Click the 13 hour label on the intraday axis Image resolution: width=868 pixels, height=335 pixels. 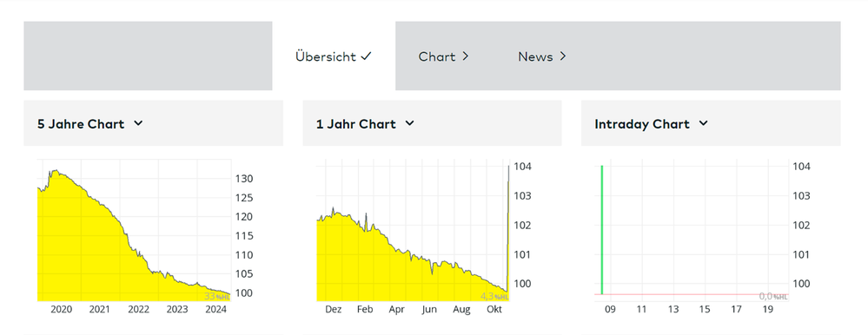coord(673,310)
